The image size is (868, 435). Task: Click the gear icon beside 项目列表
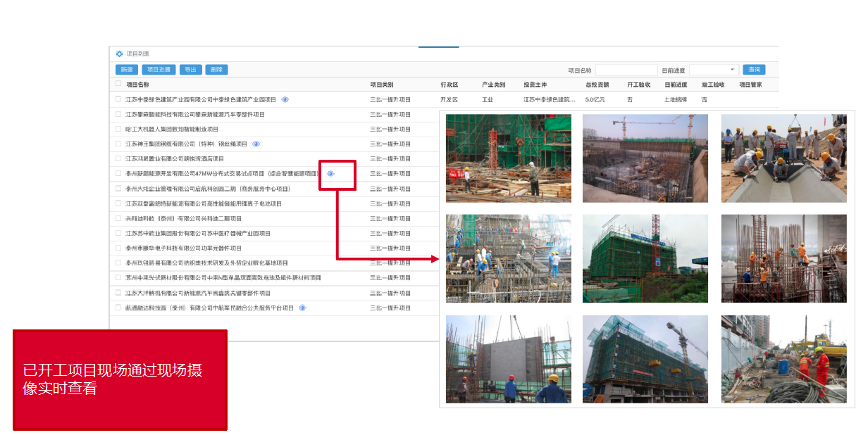[119, 54]
